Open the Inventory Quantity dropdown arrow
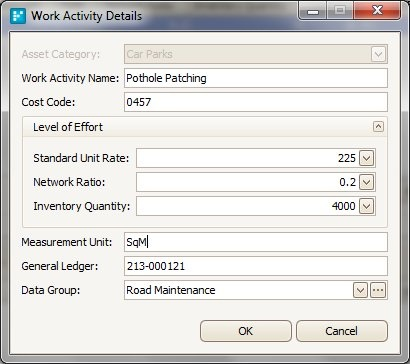The width and height of the screenshot is (410, 364). click(367, 206)
